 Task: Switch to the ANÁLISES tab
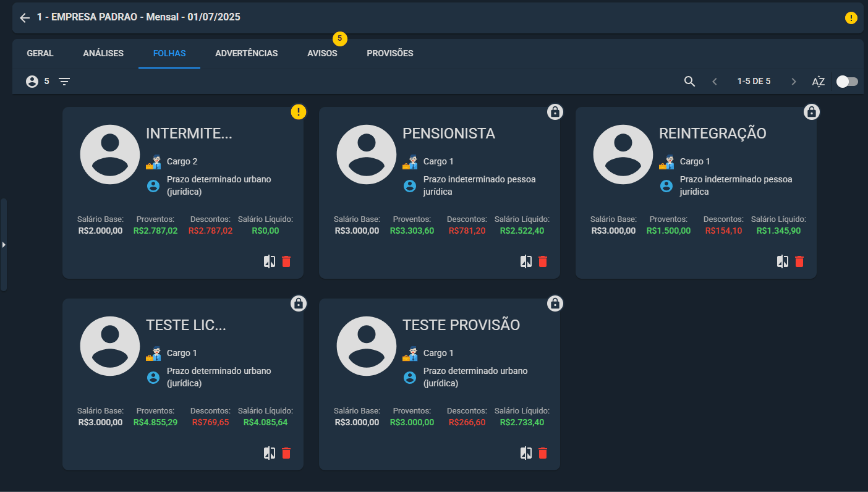103,53
